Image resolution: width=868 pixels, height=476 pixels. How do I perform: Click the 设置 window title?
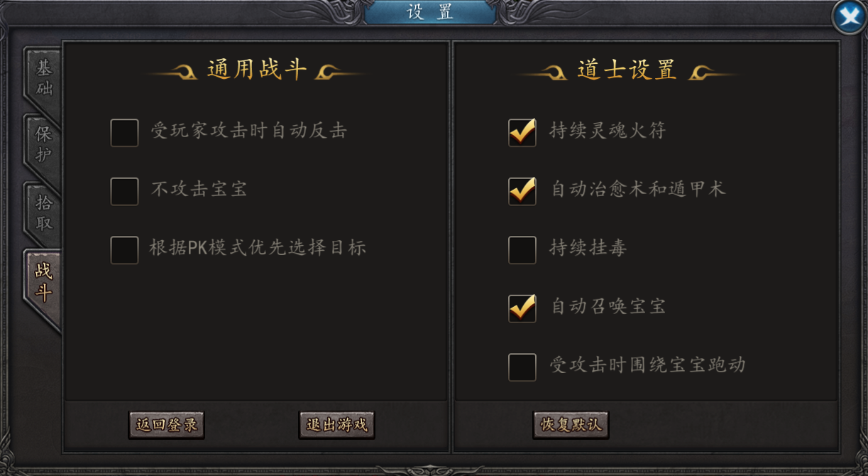click(430, 12)
